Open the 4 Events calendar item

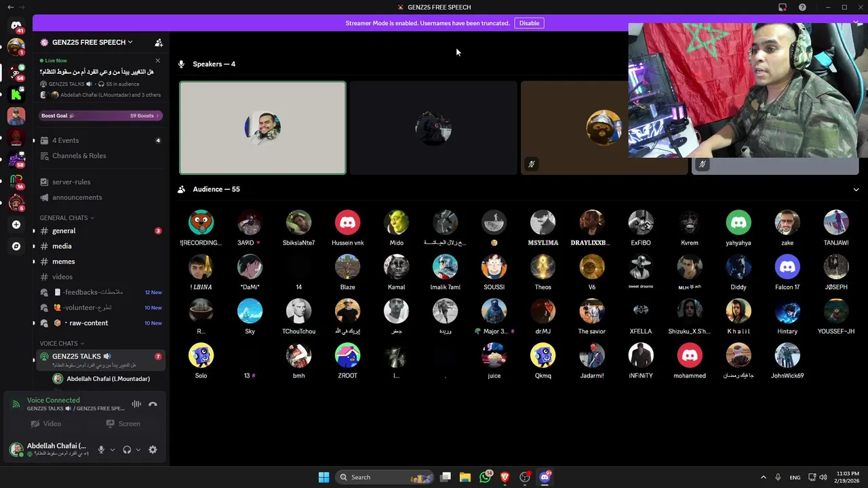point(100,140)
